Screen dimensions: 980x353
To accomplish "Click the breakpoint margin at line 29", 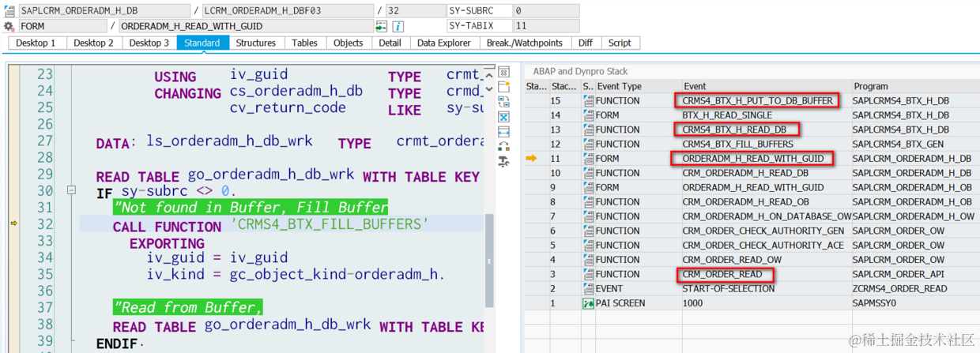I will pyautogui.click(x=13, y=175).
